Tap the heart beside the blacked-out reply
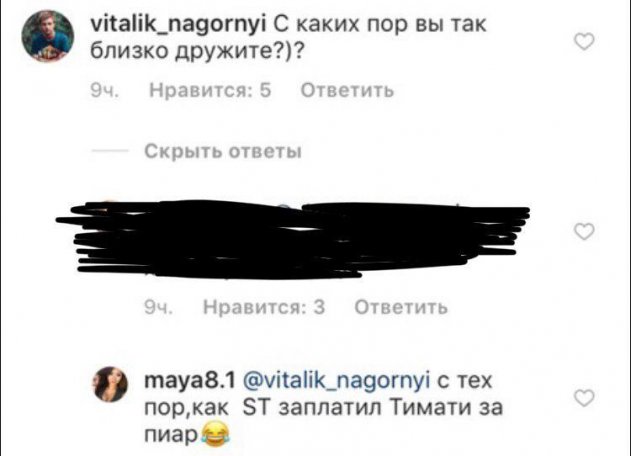The image size is (631, 456). point(584,232)
